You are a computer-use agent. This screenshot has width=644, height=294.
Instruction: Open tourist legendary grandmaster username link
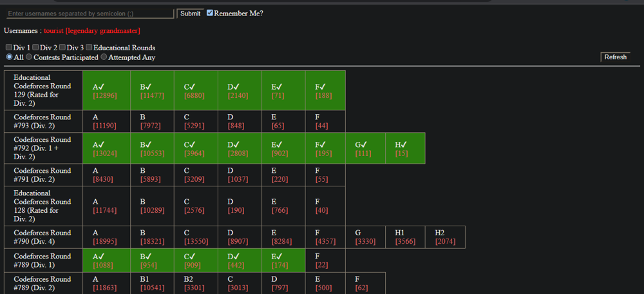click(92, 31)
